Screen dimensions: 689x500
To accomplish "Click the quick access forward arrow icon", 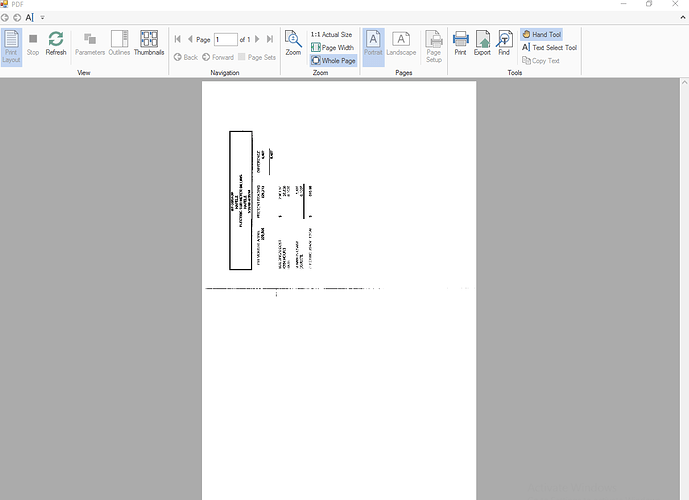I will (17, 18).
